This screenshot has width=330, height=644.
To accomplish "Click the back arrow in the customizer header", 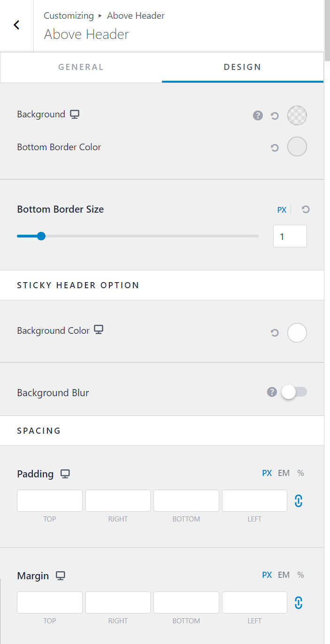I will click(x=17, y=25).
